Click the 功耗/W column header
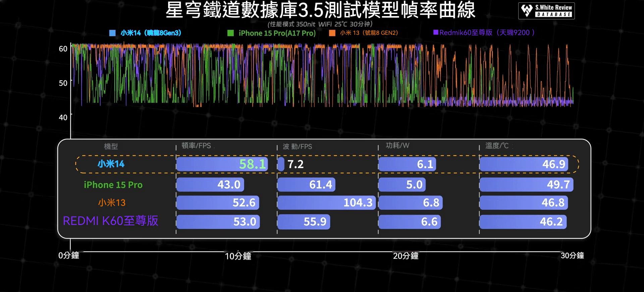The image size is (644, 292). coord(397,145)
